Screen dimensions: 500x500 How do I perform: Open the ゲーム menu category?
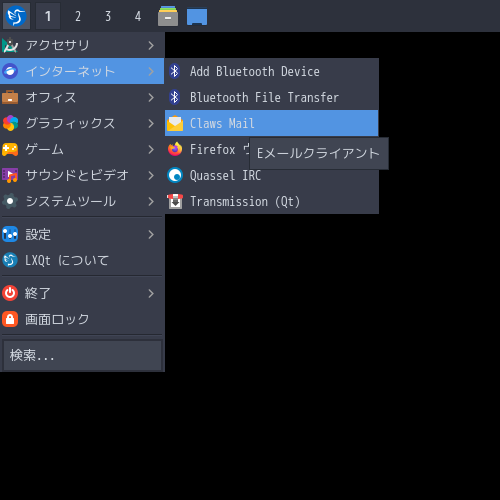click(x=82, y=149)
